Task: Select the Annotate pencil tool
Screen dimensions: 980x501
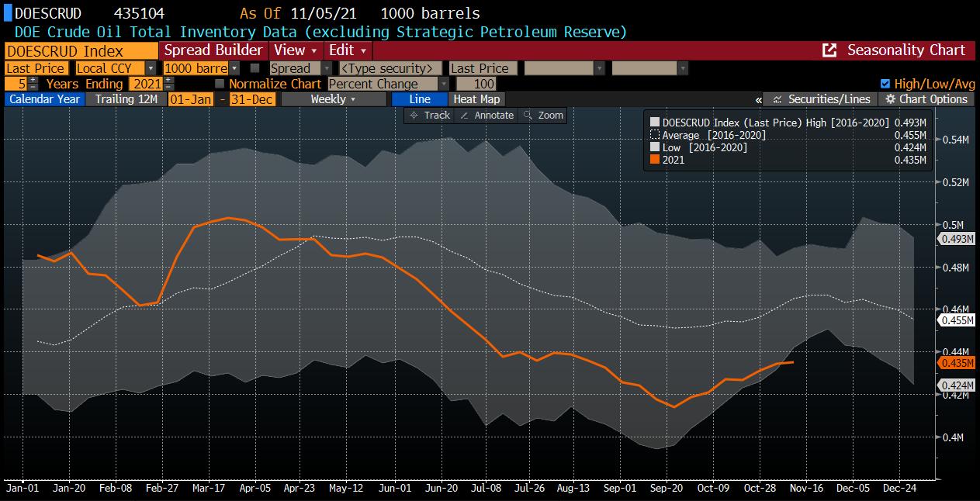Action: [x=487, y=115]
